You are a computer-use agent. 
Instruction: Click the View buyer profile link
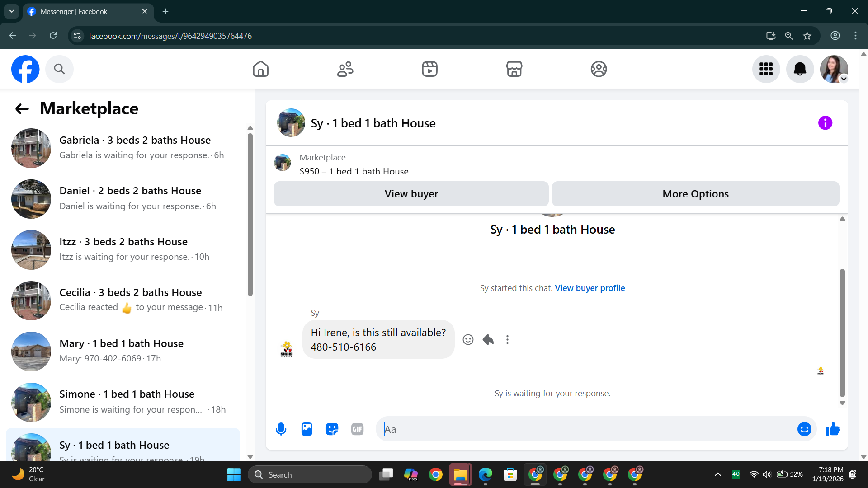point(590,288)
